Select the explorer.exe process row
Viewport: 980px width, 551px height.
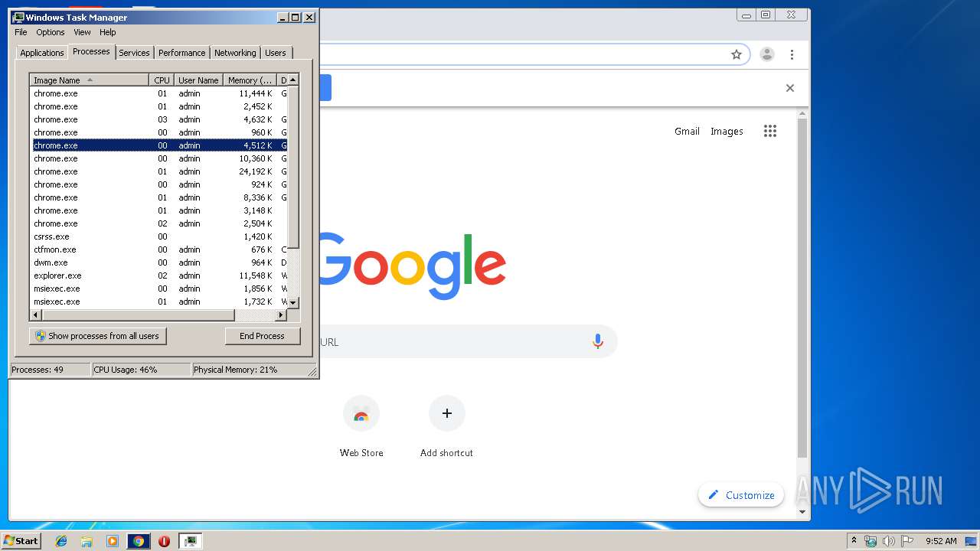tap(158, 275)
